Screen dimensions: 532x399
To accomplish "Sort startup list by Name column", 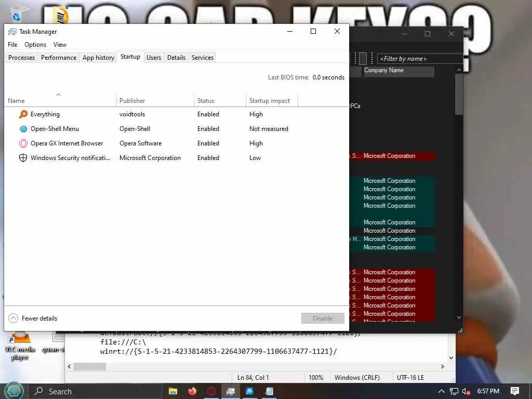I will 60,100.
